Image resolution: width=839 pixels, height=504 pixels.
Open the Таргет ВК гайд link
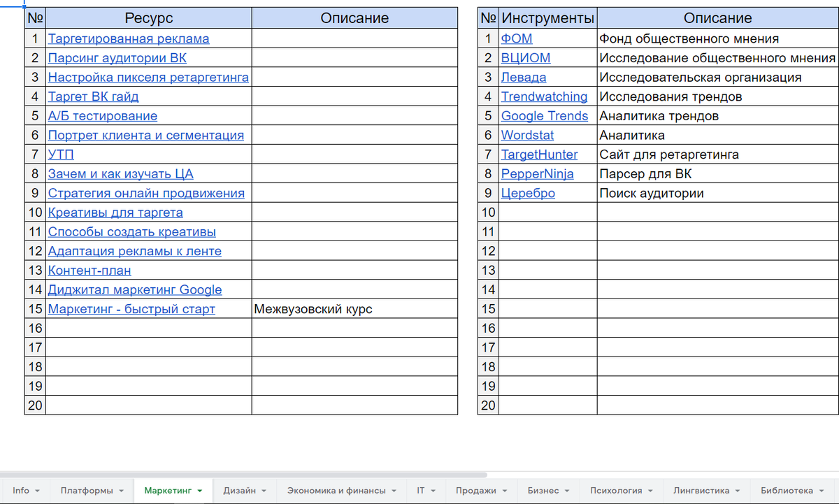[93, 96]
